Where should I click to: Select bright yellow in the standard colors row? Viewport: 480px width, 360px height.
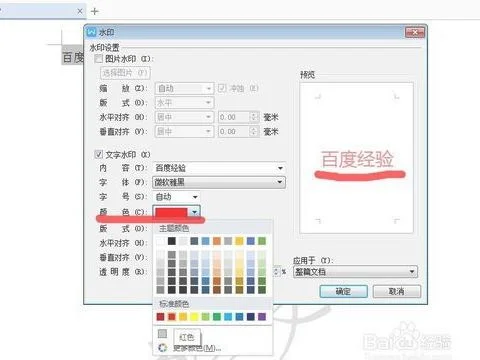tap(194, 316)
